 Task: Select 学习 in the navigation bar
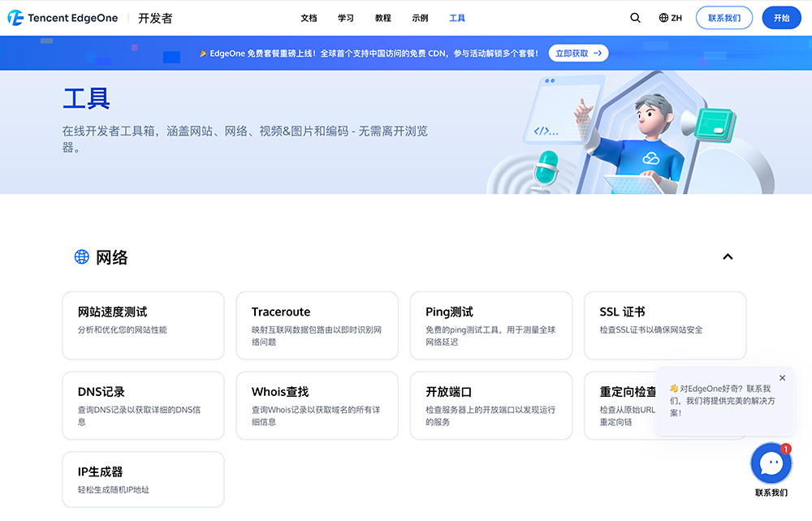[x=345, y=17]
